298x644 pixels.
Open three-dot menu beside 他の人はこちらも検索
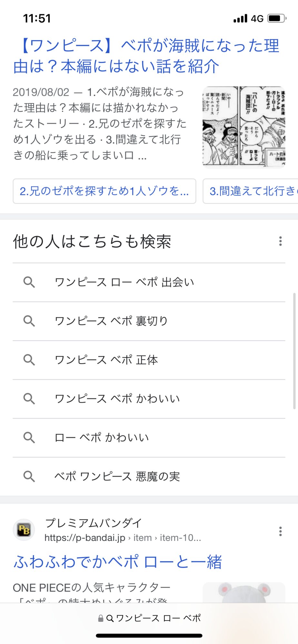[280, 241]
